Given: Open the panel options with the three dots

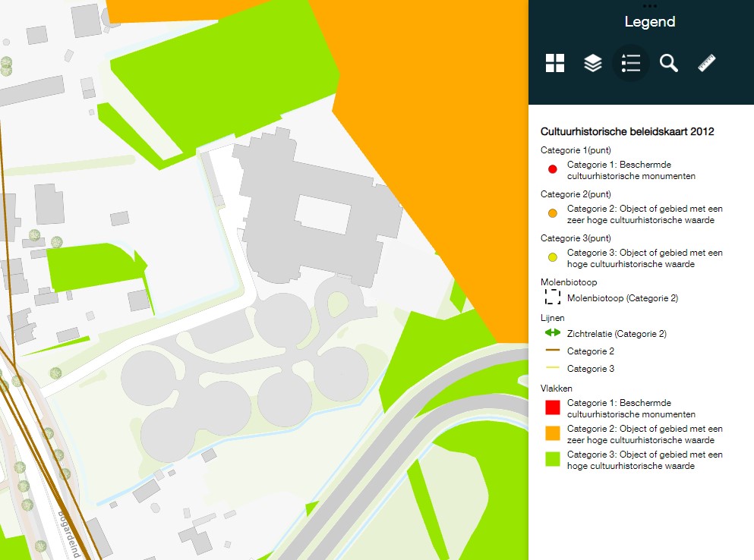Looking at the screenshot, I should pyautogui.click(x=649, y=6).
